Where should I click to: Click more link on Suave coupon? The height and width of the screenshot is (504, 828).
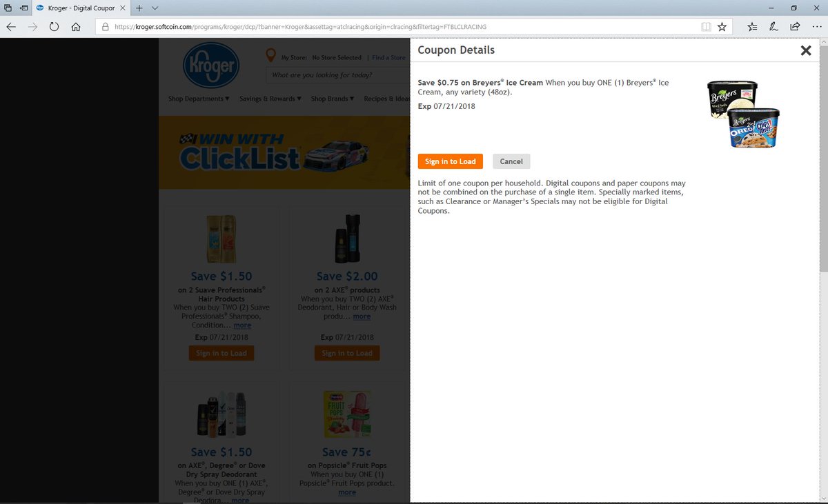click(x=242, y=325)
